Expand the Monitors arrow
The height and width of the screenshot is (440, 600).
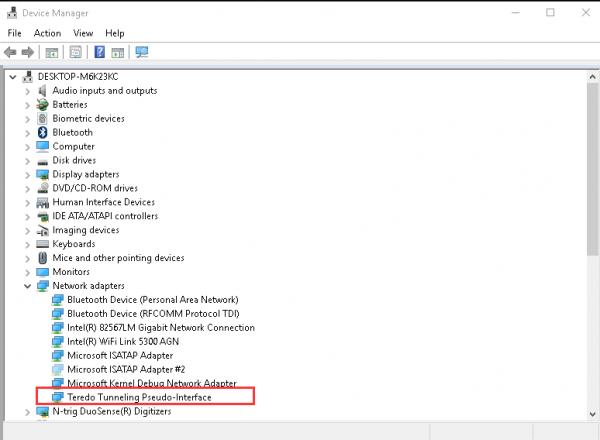click(x=27, y=273)
